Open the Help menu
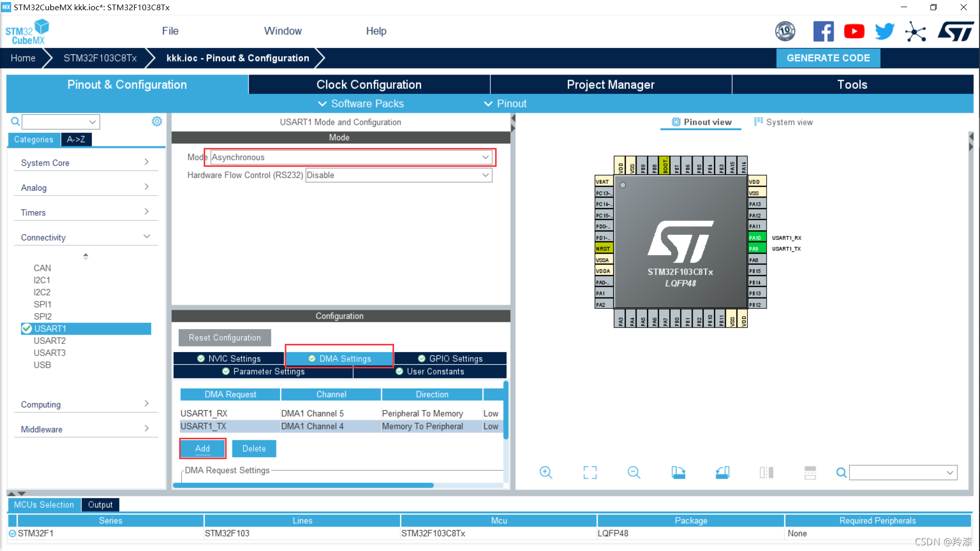The height and width of the screenshot is (551, 980). click(376, 31)
